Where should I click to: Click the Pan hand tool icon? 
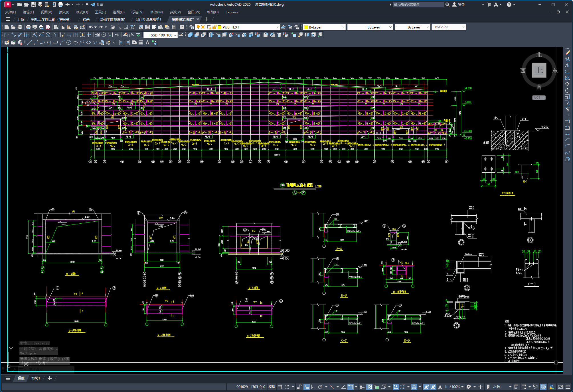pyautogui.click(x=113, y=27)
